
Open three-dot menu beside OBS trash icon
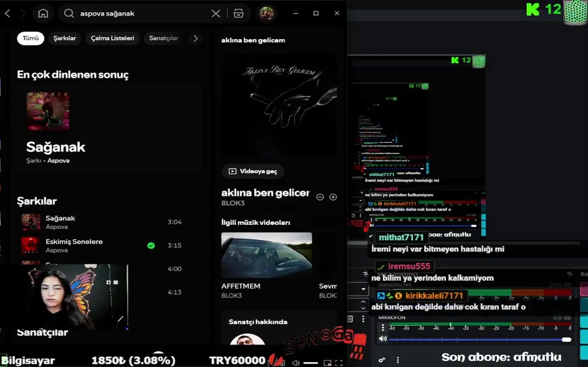[363, 319]
